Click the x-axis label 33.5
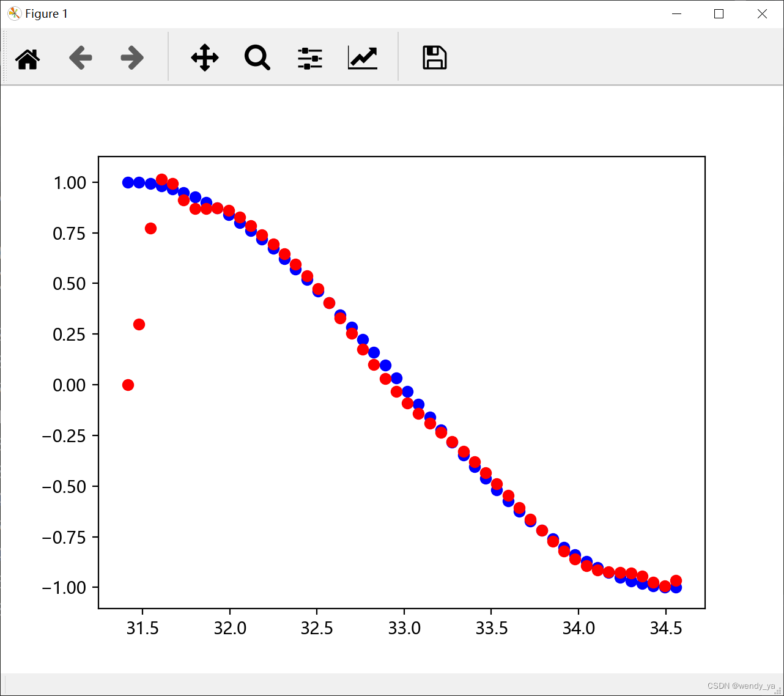784x696 pixels. [x=492, y=628]
